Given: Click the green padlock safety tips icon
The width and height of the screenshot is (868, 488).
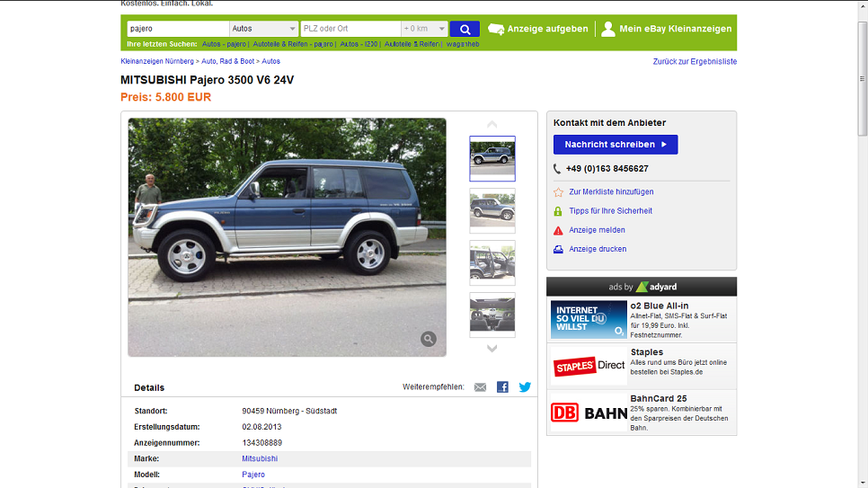Looking at the screenshot, I should tap(558, 211).
